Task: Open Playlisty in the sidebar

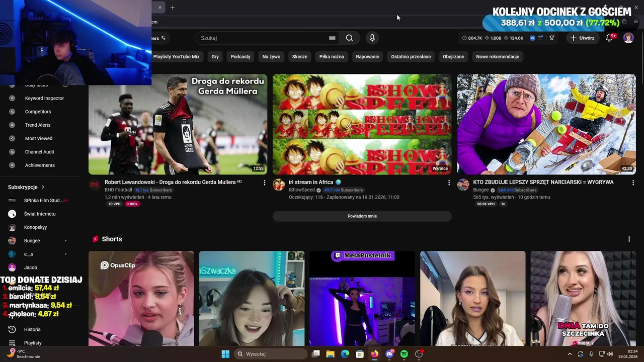Action: click(x=33, y=342)
